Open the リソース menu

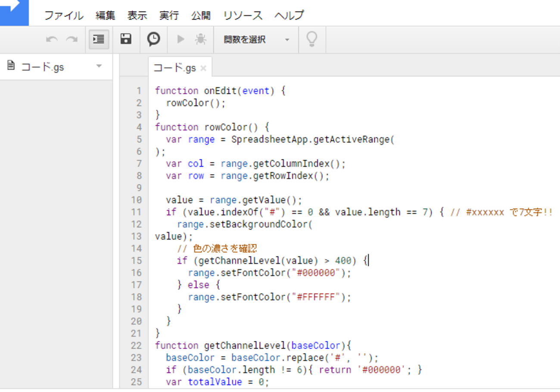243,16
